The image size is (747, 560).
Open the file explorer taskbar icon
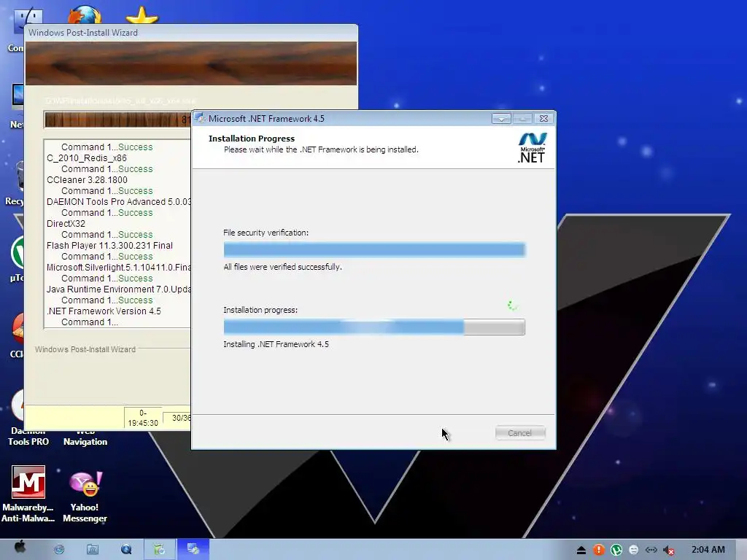tap(93, 550)
